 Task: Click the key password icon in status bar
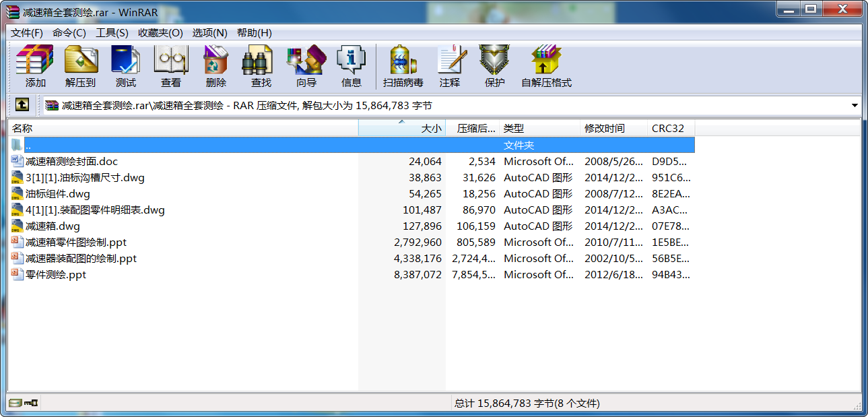[x=31, y=403]
